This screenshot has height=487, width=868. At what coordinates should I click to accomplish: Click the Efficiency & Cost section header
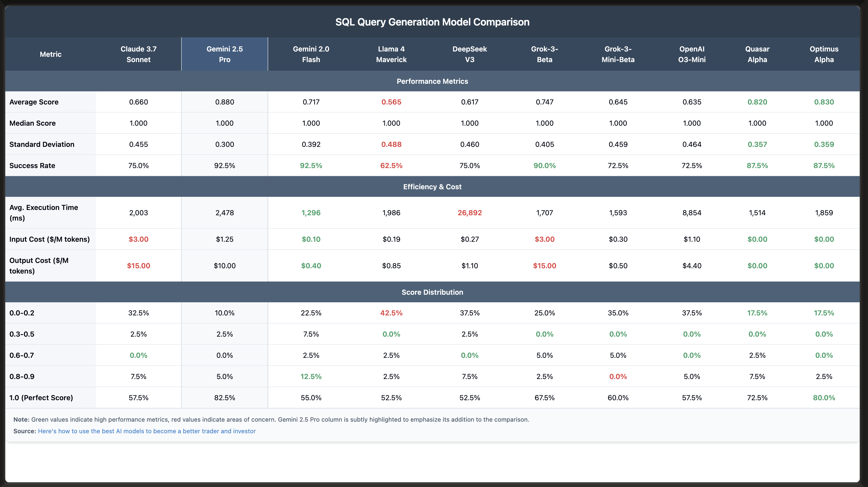pyautogui.click(x=432, y=187)
